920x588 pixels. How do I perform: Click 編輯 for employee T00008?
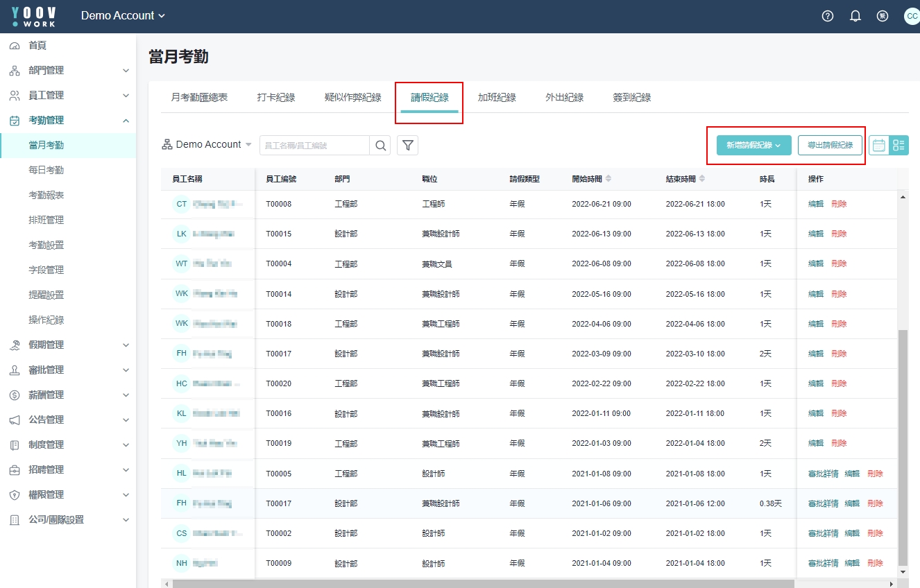[816, 204]
